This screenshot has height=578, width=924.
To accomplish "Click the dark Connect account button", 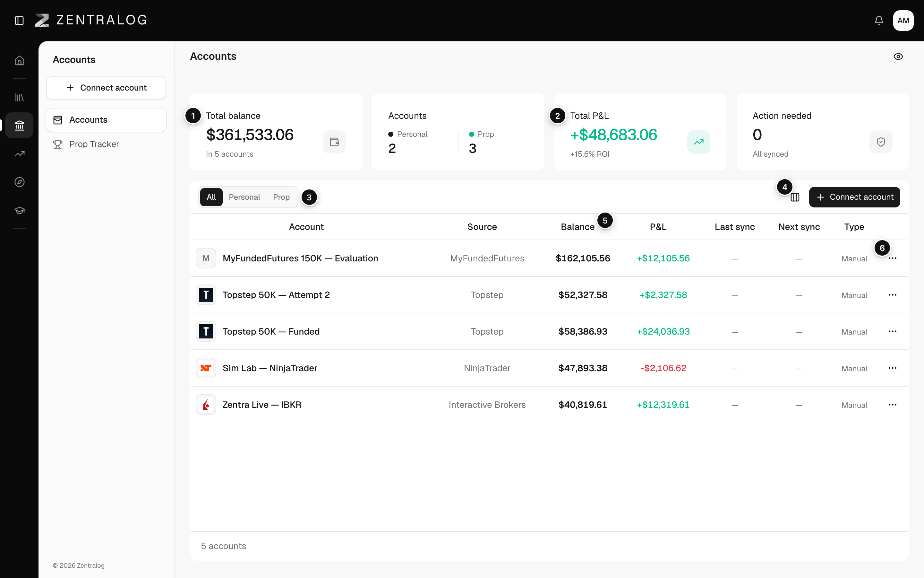I will coord(854,197).
